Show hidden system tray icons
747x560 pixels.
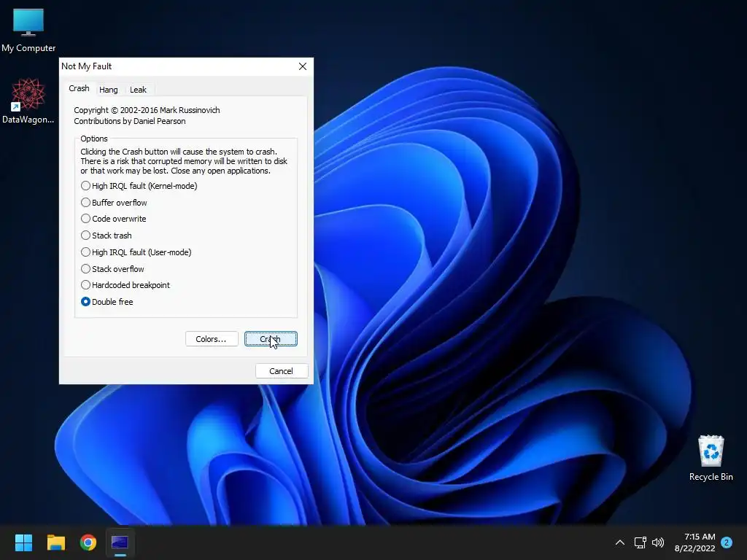[x=620, y=542]
